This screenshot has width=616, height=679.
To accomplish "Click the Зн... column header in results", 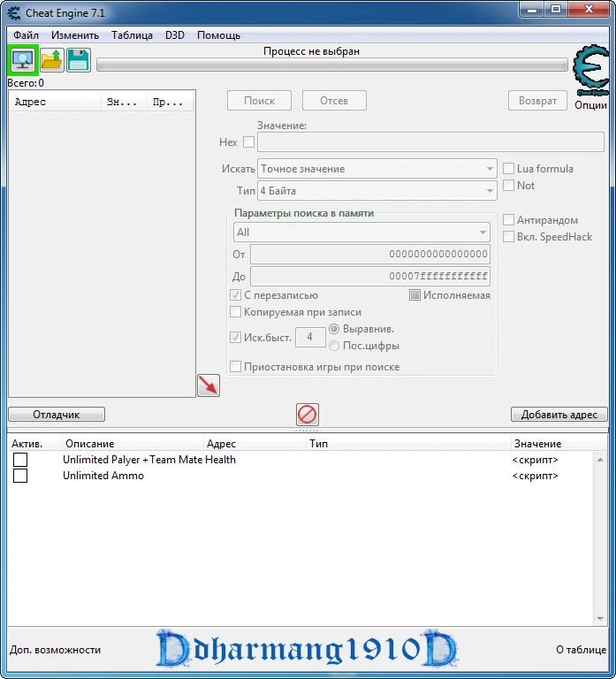I will pos(125,102).
